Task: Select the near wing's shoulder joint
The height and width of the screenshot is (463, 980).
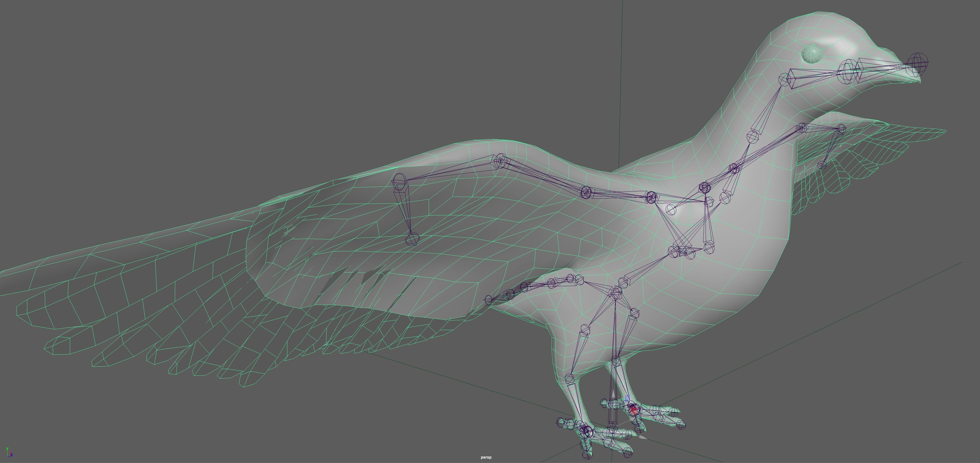Action: coord(651,197)
